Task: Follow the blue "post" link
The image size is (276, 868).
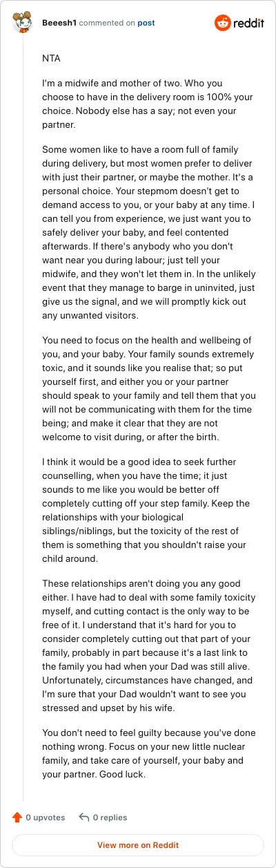Action: click(146, 23)
